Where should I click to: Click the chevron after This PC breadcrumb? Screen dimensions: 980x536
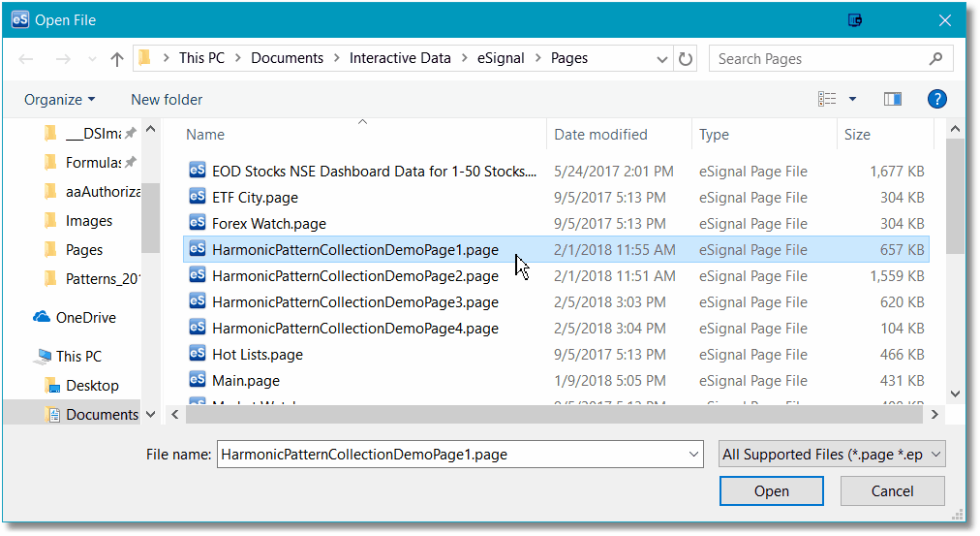click(x=238, y=58)
